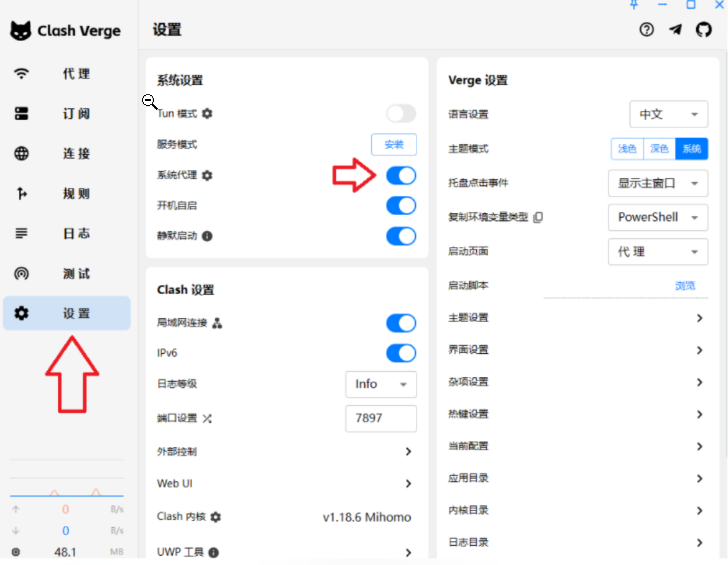Screen dimensions: 728x565
Task: Open startup page dropdown 代理
Action: coord(658,252)
